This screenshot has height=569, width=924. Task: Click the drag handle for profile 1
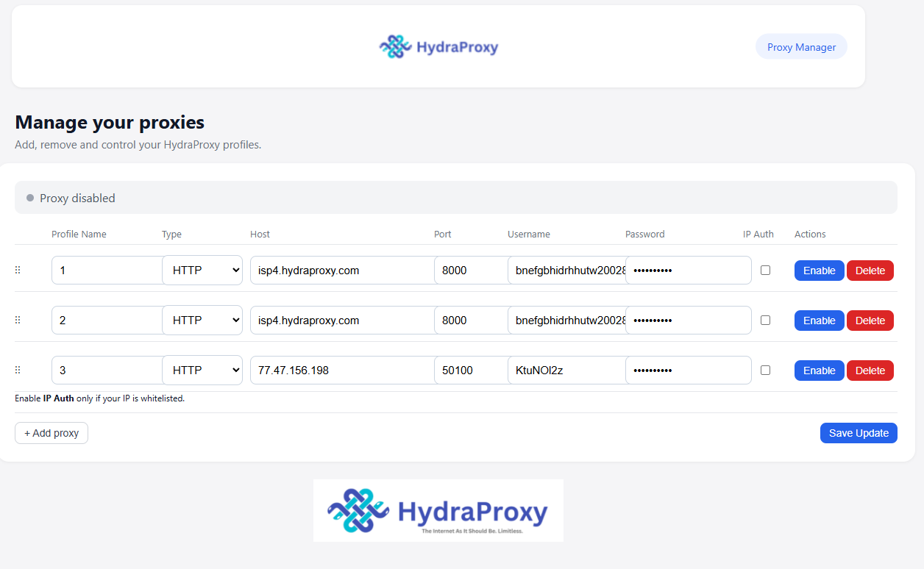point(18,271)
